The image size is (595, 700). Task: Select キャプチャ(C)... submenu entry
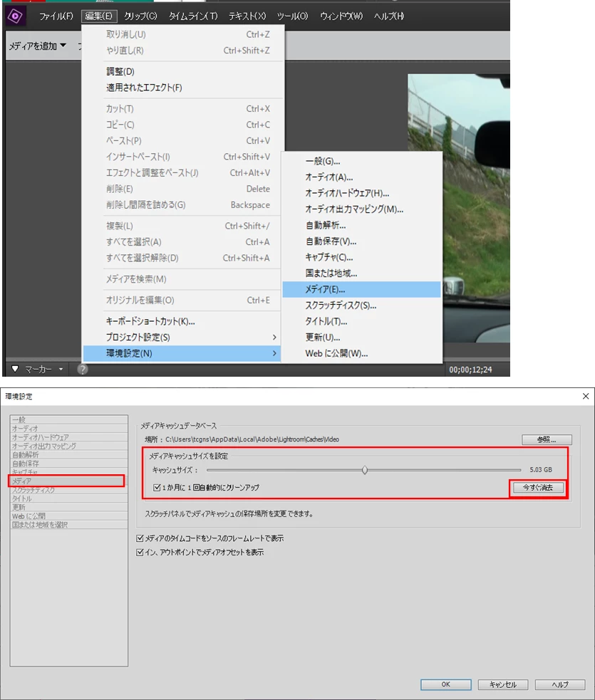click(362, 258)
